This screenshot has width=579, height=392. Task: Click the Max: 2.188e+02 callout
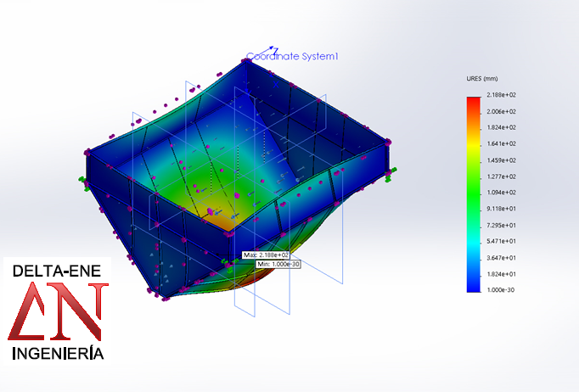point(266,255)
